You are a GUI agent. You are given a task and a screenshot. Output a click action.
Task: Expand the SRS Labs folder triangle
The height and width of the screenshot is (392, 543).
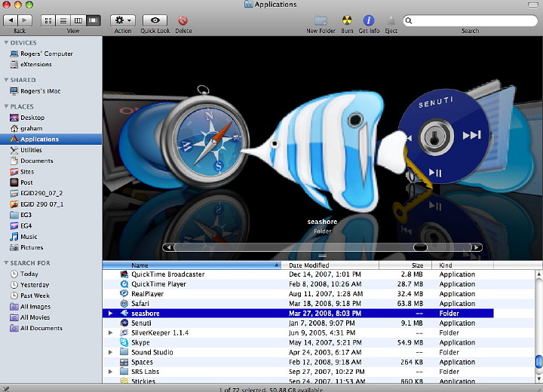click(110, 372)
